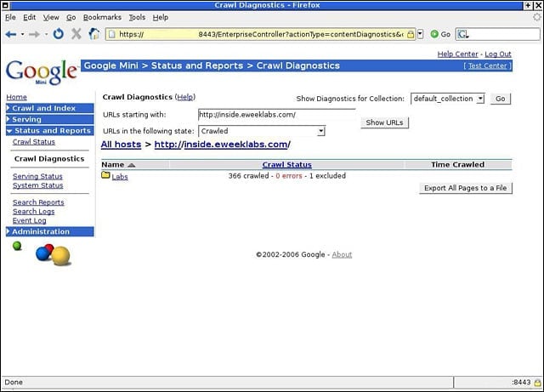Click the Crawl Diagnostics sidebar item
The width and height of the screenshot is (544, 392).
[x=49, y=159]
